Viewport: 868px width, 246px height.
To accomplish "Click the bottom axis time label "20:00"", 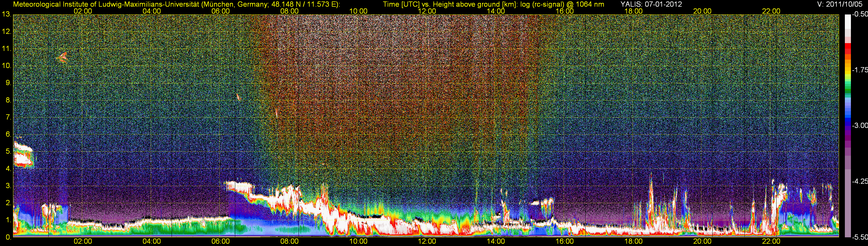I will [x=702, y=241].
